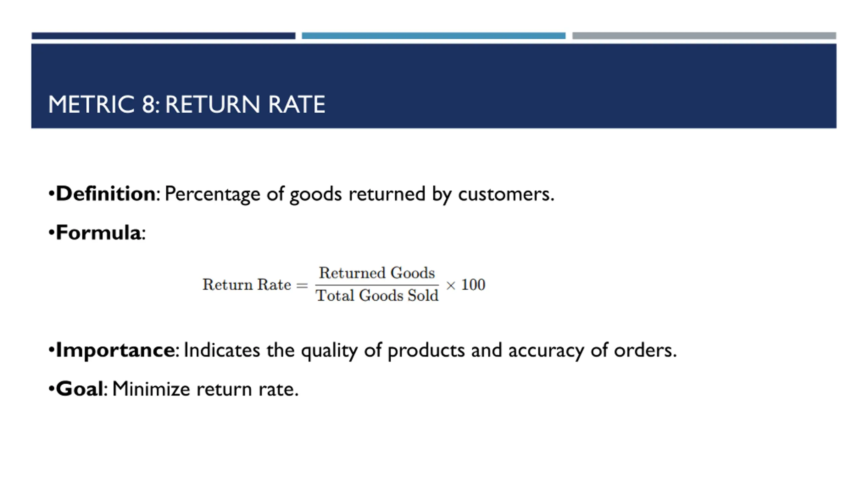Click the word "accuracy" in the Importance line
Screen dimensions: 868x488
[546, 351]
